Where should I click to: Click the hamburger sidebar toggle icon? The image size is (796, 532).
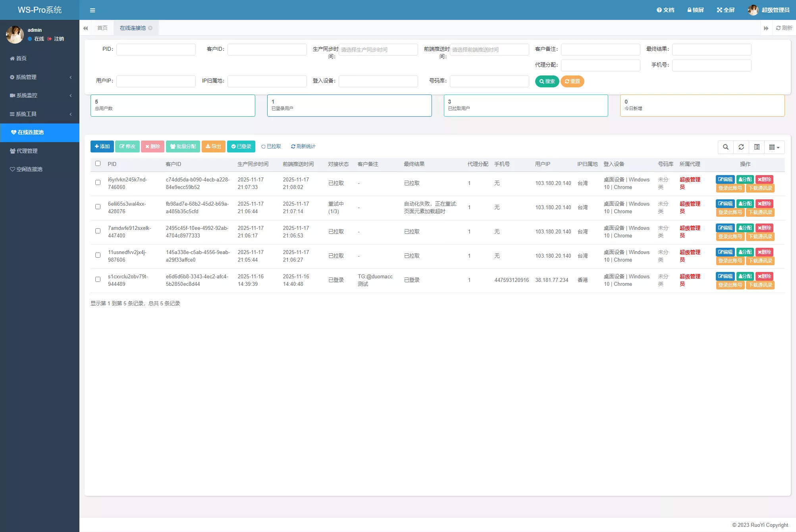click(x=93, y=10)
